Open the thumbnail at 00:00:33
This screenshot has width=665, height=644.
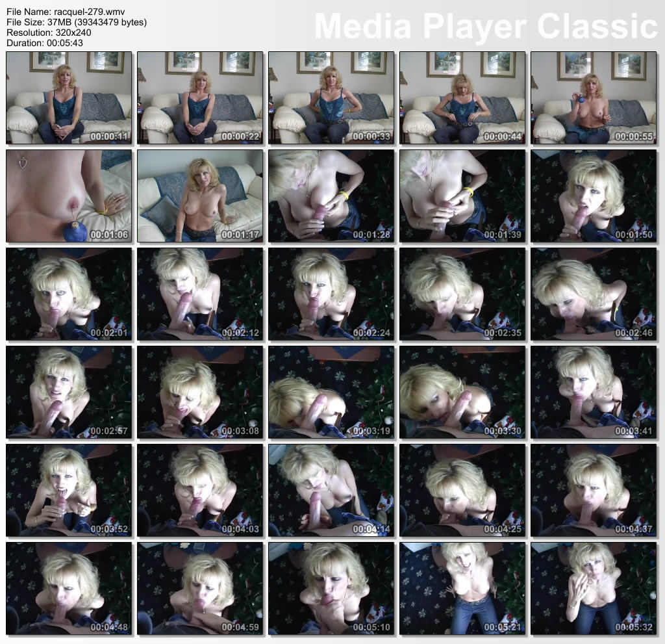pyautogui.click(x=331, y=97)
